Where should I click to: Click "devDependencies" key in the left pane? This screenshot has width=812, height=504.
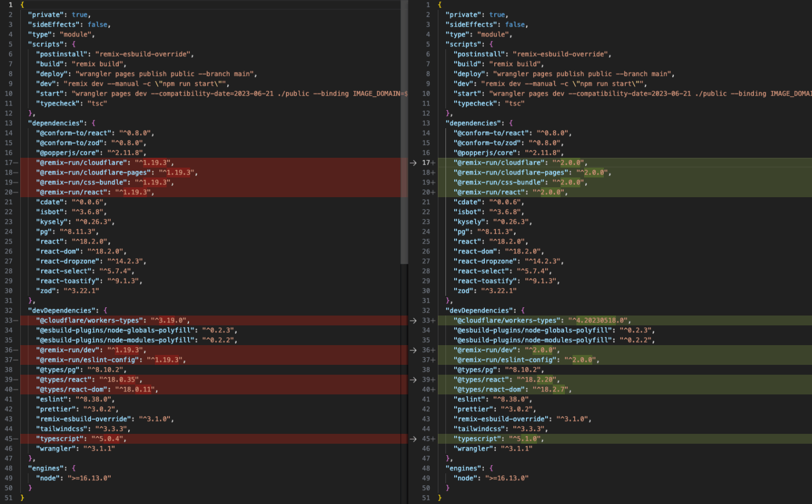tap(61, 311)
